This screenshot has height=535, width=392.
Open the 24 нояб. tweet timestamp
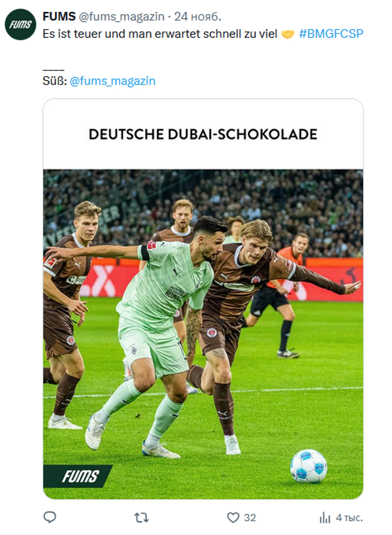[x=198, y=17]
